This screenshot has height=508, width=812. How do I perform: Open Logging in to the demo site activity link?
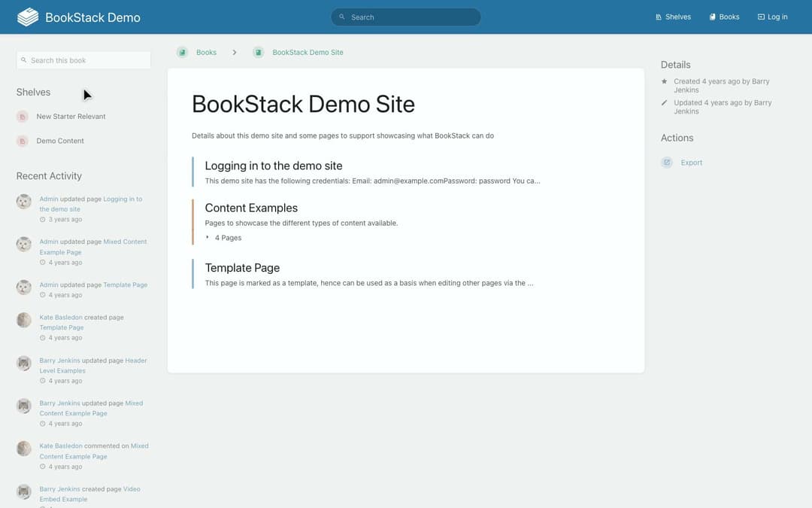[x=91, y=204]
